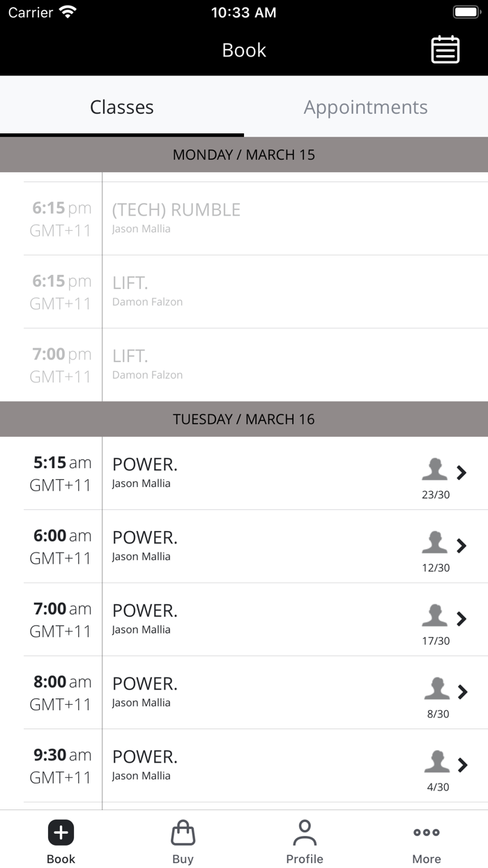Open the More three-dots icon
This screenshot has width=488, height=868.
(427, 832)
